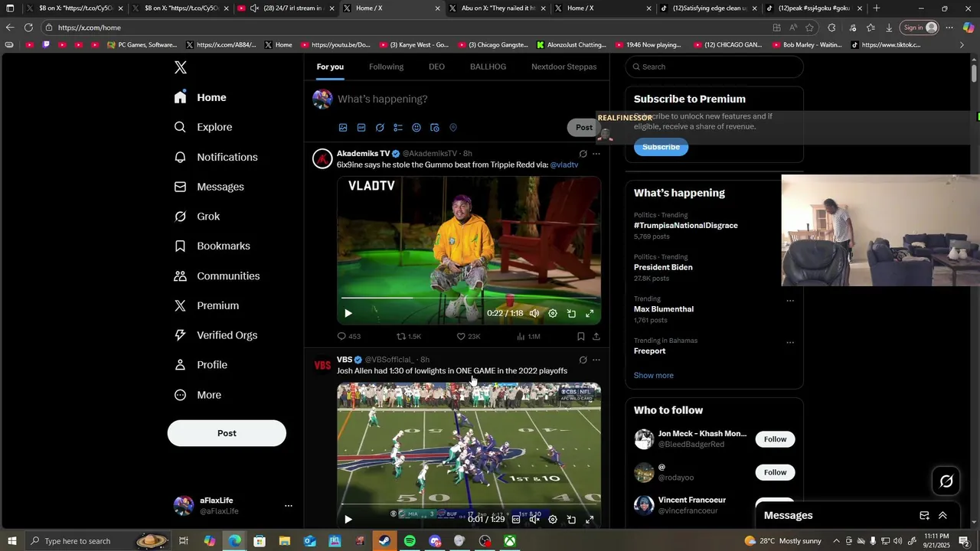Open emoji picker in composer

(416, 128)
